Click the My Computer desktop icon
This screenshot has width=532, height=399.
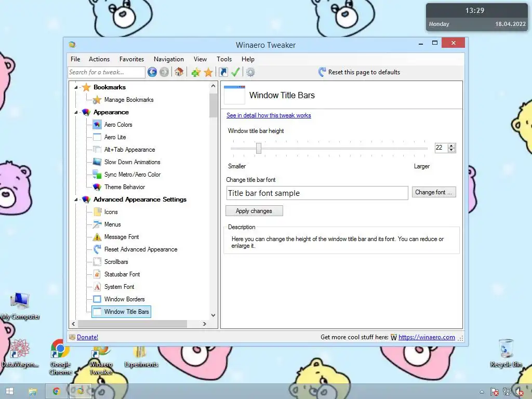[20, 306]
